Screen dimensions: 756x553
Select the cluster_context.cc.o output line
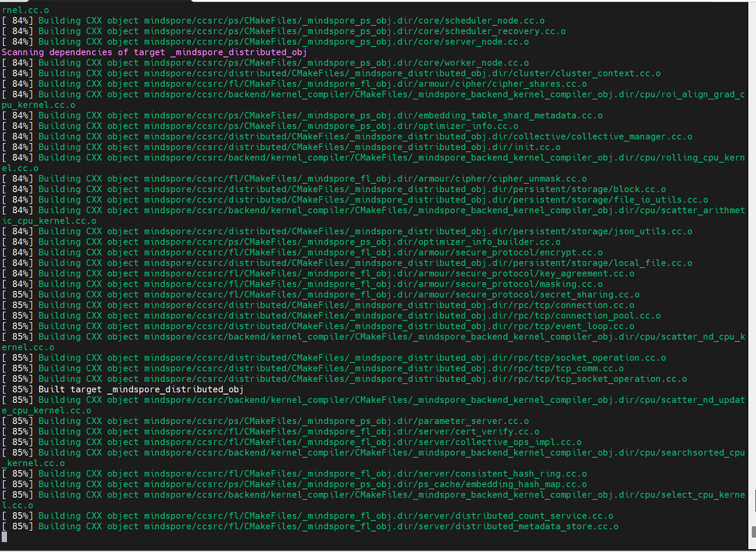click(x=331, y=73)
